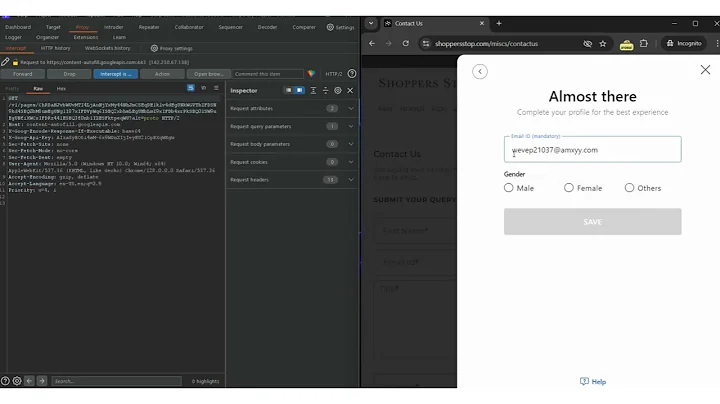Select the Male gender option
Screen dimensions: 720x404
pyautogui.click(x=508, y=188)
